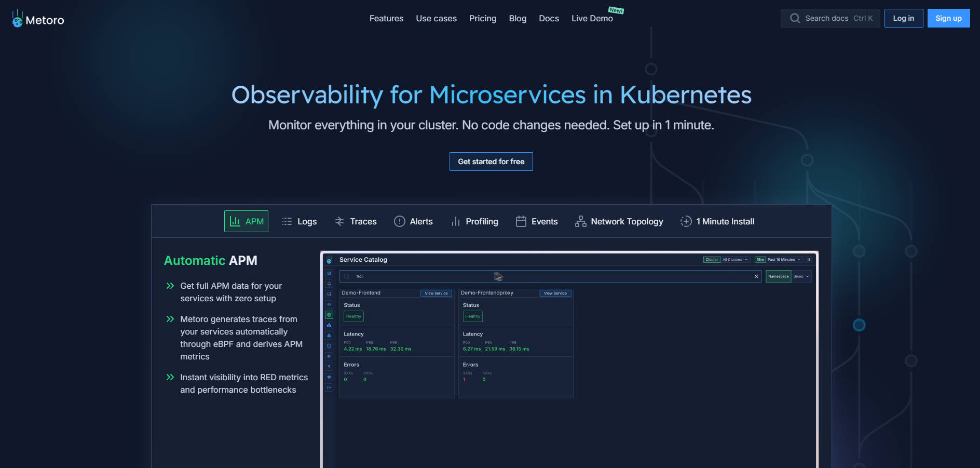Click the search magnifier icon
Screen dimensions: 980x468
click(x=795, y=18)
